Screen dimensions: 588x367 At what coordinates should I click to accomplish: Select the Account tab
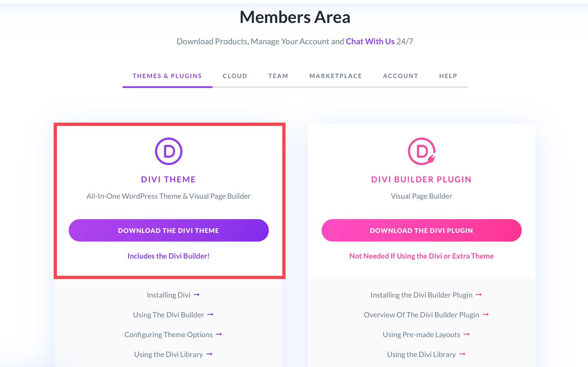[400, 76]
